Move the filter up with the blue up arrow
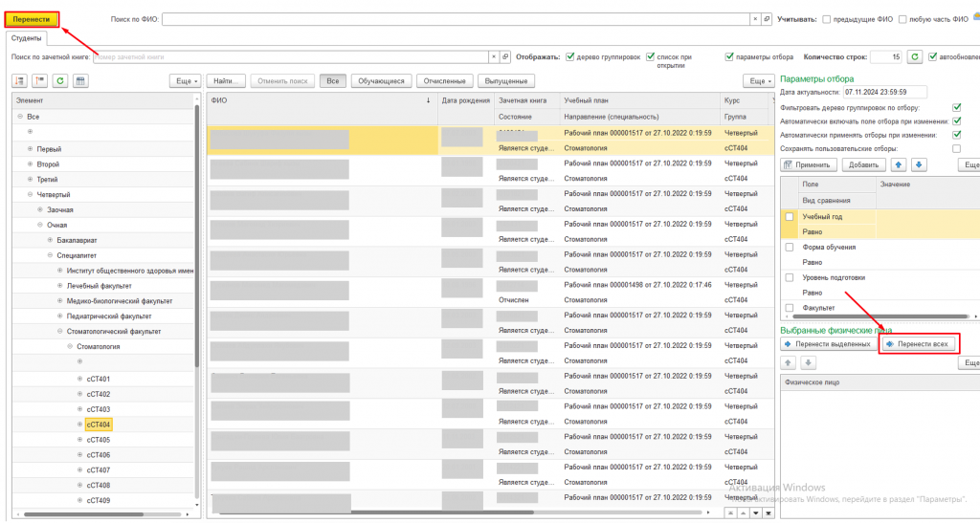Image resolution: width=980 pixels, height=523 pixels. point(899,165)
